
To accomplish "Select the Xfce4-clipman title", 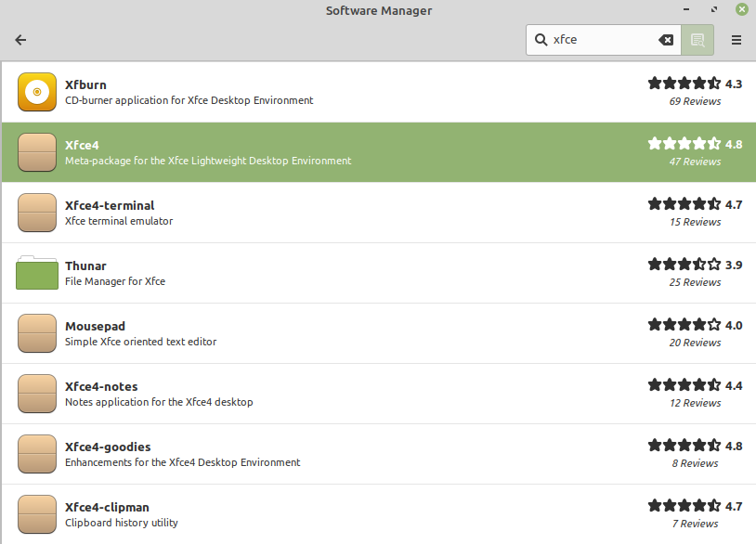I will click(x=107, y=508).
